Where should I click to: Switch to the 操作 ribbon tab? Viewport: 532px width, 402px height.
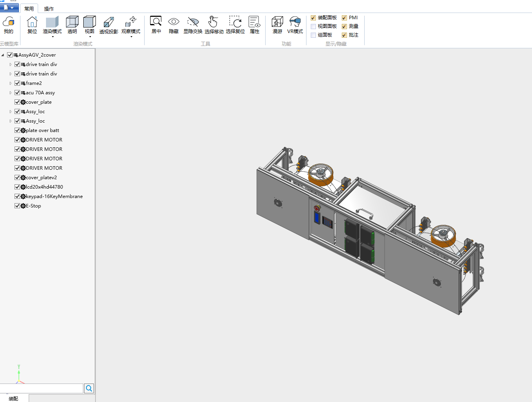49,9
